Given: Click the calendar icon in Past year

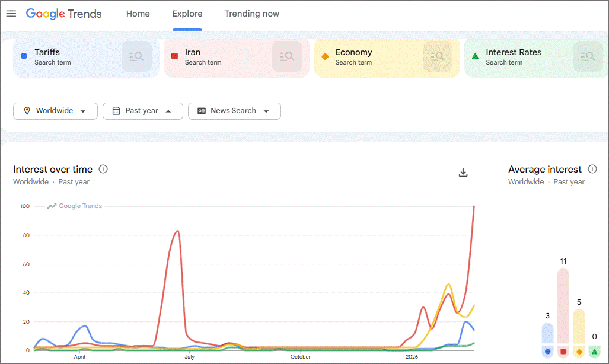Looking at the screenshot, I should click(x=116, y=111).
